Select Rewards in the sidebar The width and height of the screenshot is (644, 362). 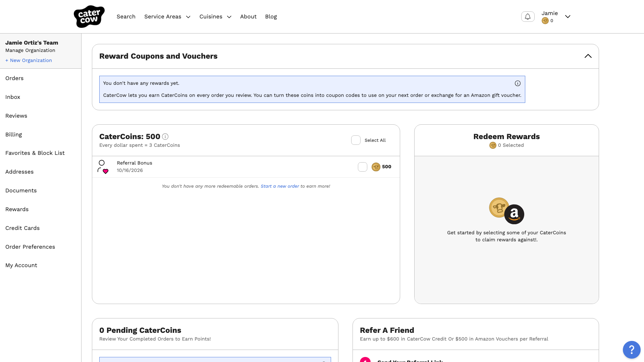(17, 209)
